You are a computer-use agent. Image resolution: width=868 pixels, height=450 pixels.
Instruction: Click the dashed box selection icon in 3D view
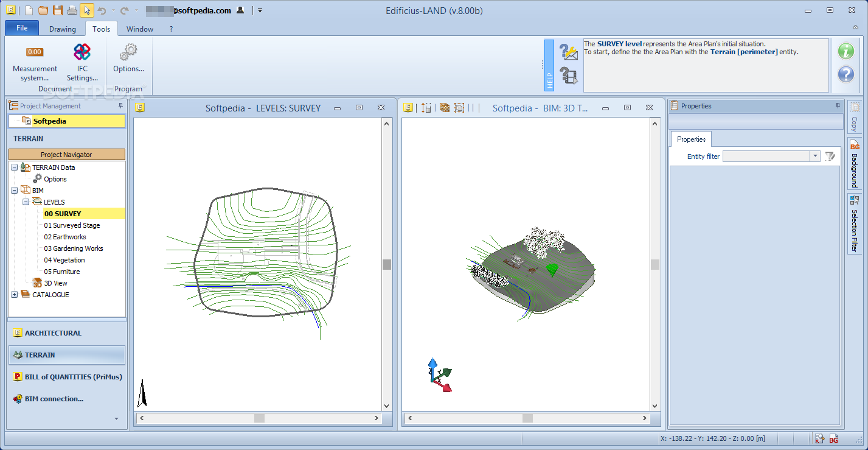[x=459, y=108]
